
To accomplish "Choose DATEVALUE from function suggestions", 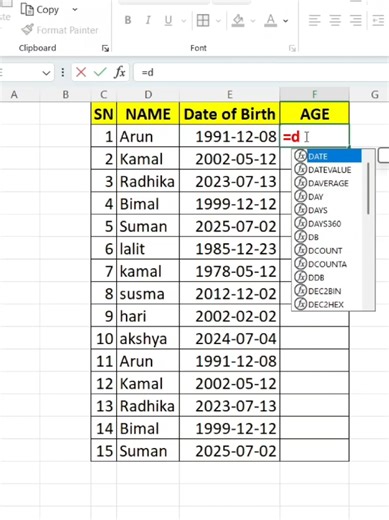I will (327, 170).
